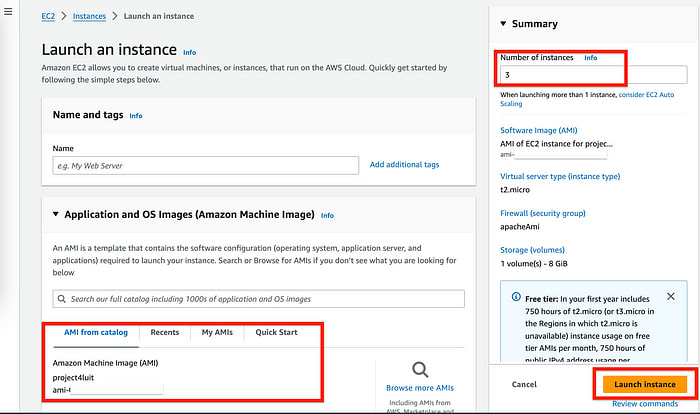Viewport: 700px width, 414px height.
Task: Focus the Number of instances field
Action: [x=593, y=75]
